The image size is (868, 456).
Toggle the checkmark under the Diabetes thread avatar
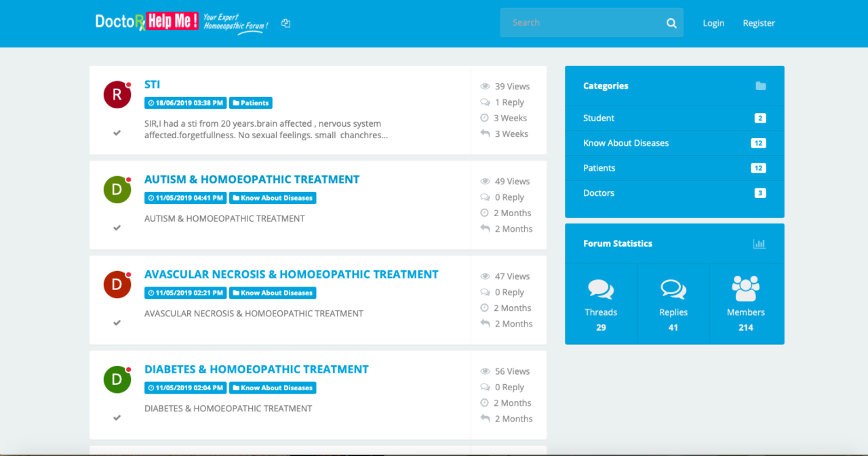(117, 417)
